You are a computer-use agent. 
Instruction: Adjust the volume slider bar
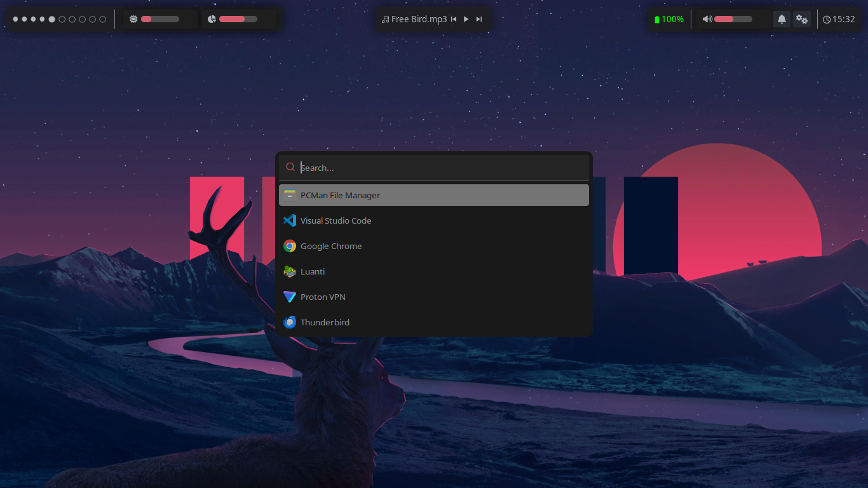[733, 19]
